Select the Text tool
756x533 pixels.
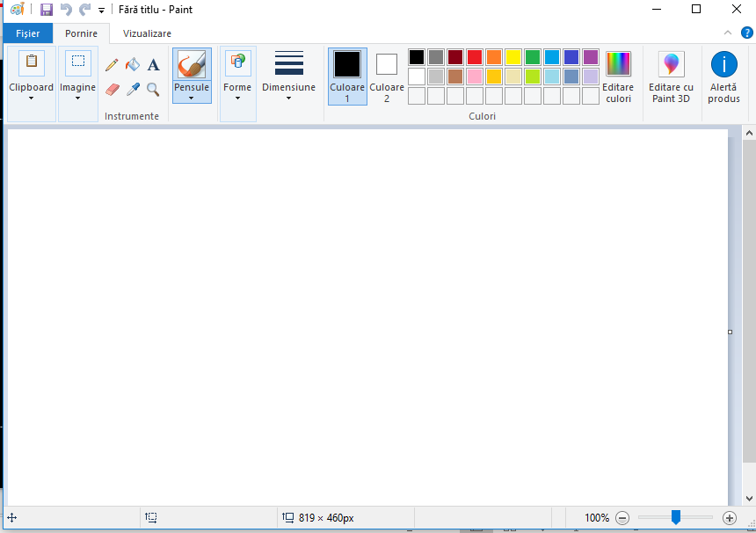[x=153, y=64]
